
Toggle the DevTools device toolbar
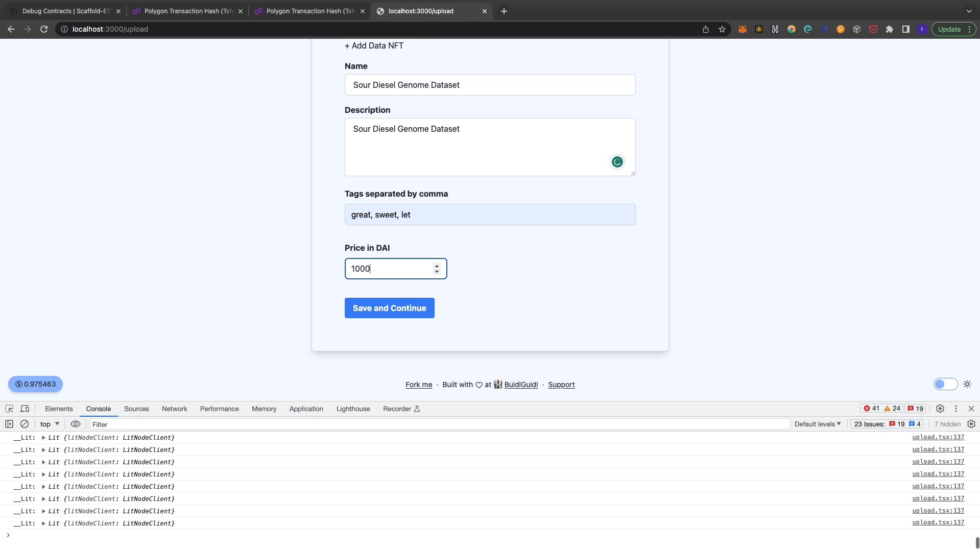pyautogui.click(x=25, y=409)
